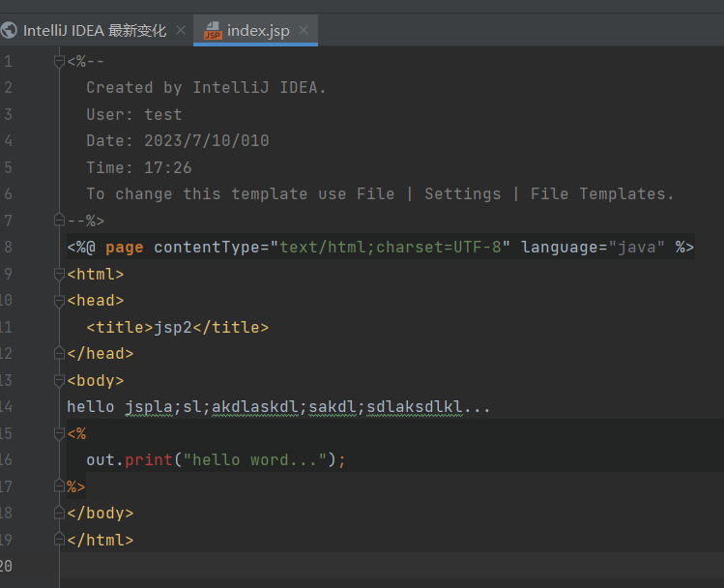Click the contentType attribute in the page directive
This screenshot has width=724, height=588.
click(x=207, y=248)
